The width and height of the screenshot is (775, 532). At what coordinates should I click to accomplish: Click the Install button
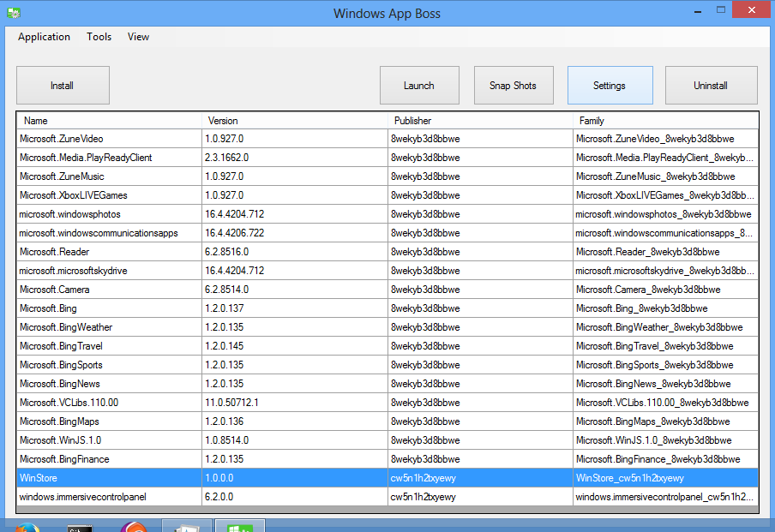[x=63, y=86]
